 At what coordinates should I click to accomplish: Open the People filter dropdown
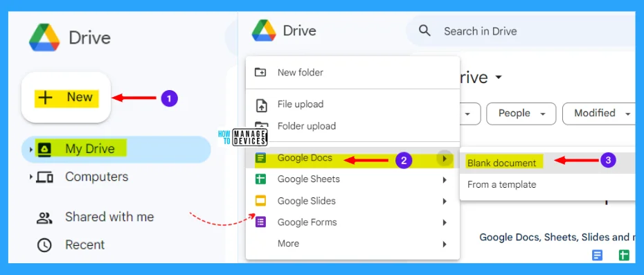521,114
